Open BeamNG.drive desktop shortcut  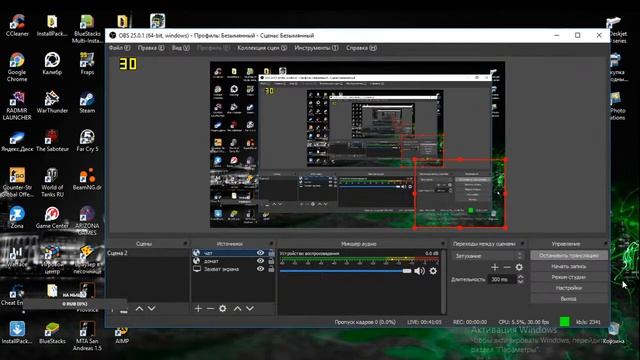pyautogui.click(x=87, y=179)
